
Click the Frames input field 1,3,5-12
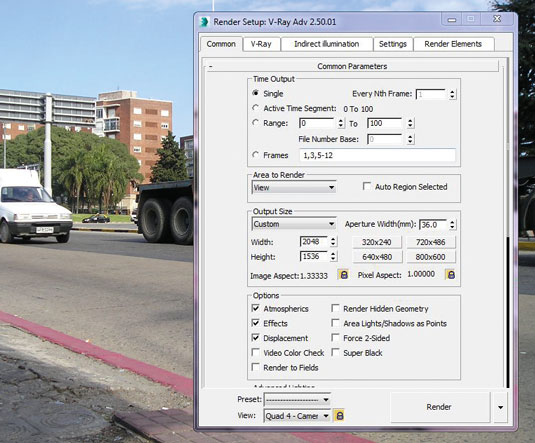pyautogui.click(x=377, y=155)
